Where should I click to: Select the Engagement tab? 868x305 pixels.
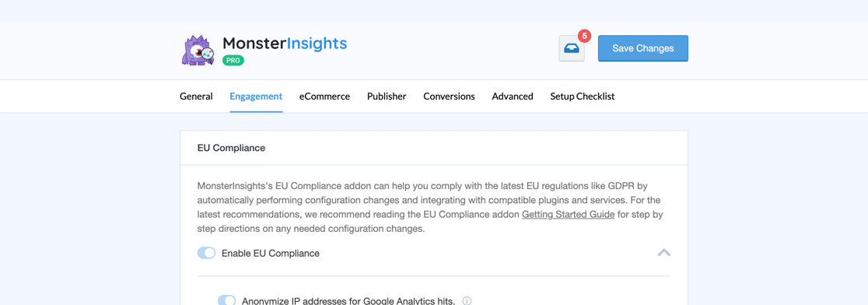(257, 96)
